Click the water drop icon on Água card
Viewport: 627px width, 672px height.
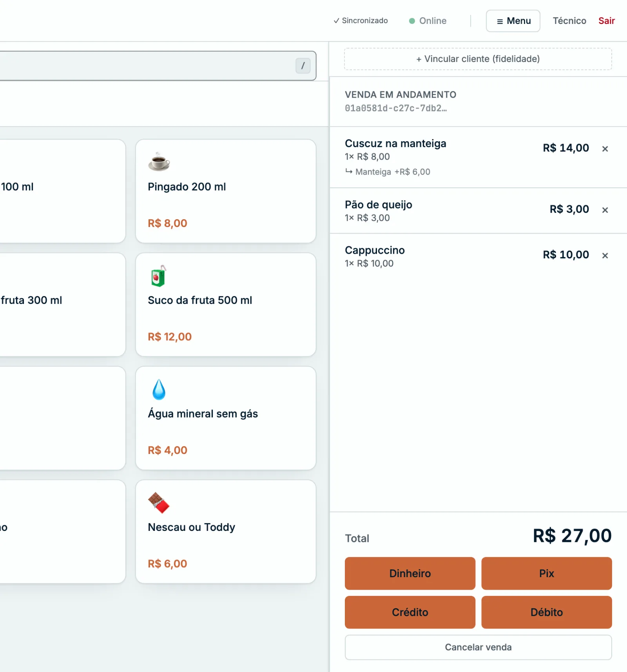point(159,389)
